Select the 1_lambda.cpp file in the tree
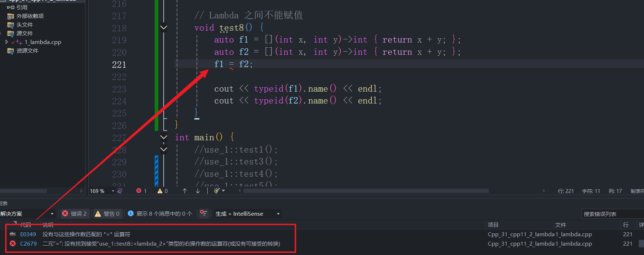The width and height of the screenshot is (644, 255). pyautogui.click(x=43, y=42)
